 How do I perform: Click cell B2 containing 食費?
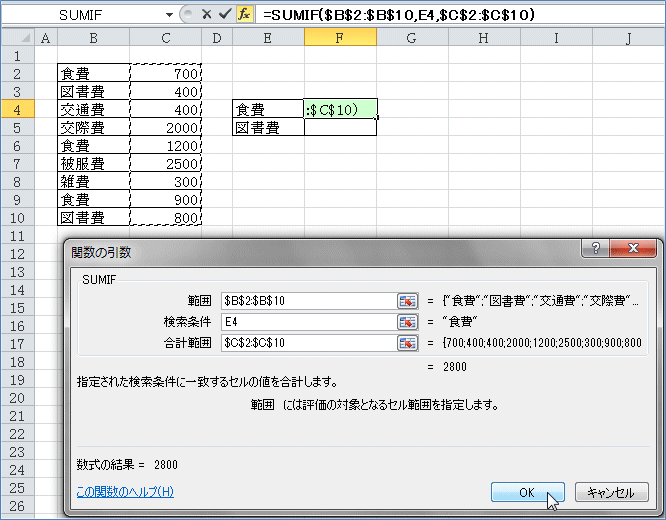(x=93, y=73)
